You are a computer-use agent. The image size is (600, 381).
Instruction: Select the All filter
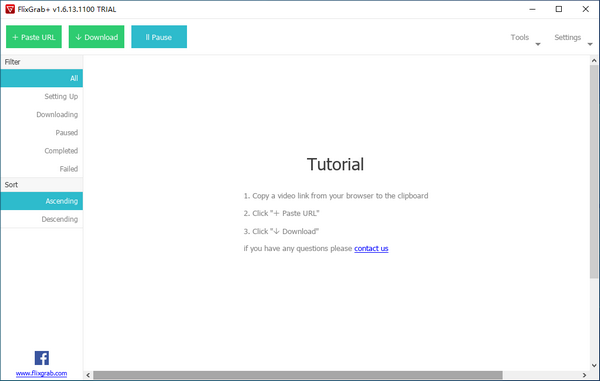tap(42, 78)
